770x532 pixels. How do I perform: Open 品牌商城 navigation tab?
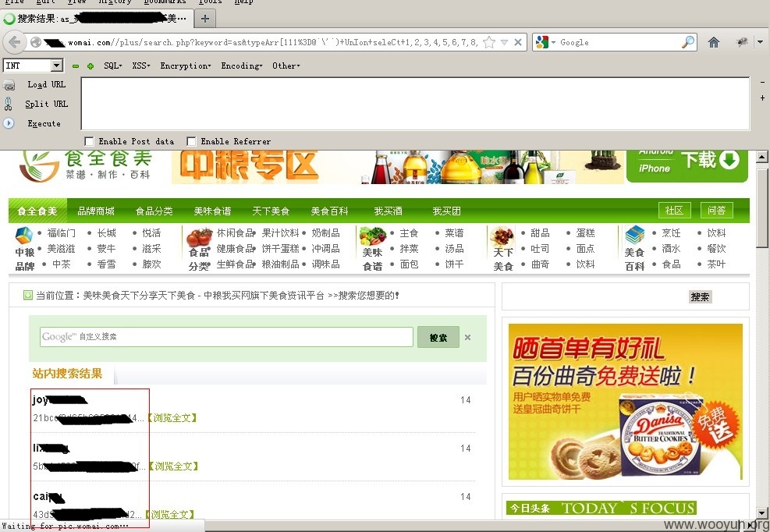96,211
